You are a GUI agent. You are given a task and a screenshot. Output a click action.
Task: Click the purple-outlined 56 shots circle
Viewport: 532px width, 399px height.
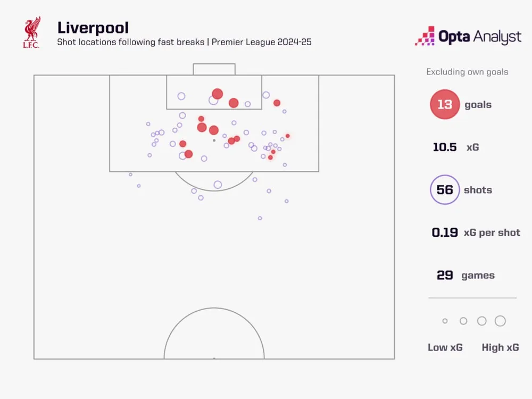click(x=444, y=190)
